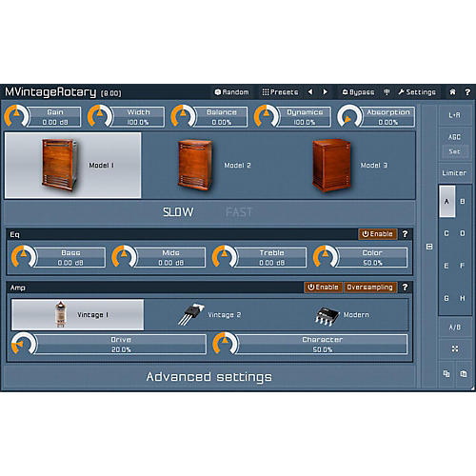476x476 pixels.
Task: Click the Random button
Action: [x=232, y=92]
